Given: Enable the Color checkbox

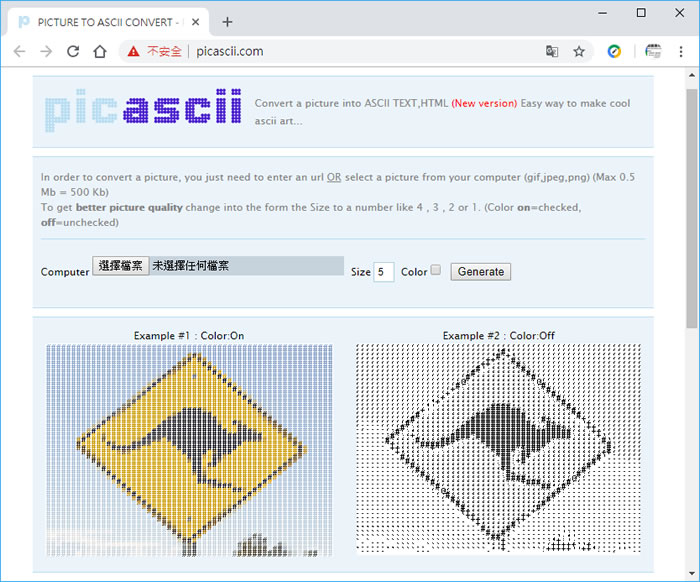Looking at the screenshot, I should 436,270.
